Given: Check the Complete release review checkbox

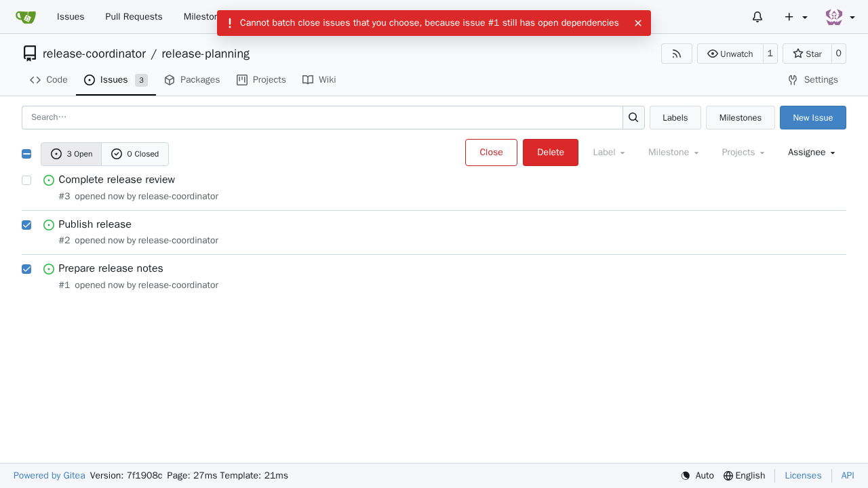Looking at the screenshot, I should pyautogui.click(x=26, y=180).
